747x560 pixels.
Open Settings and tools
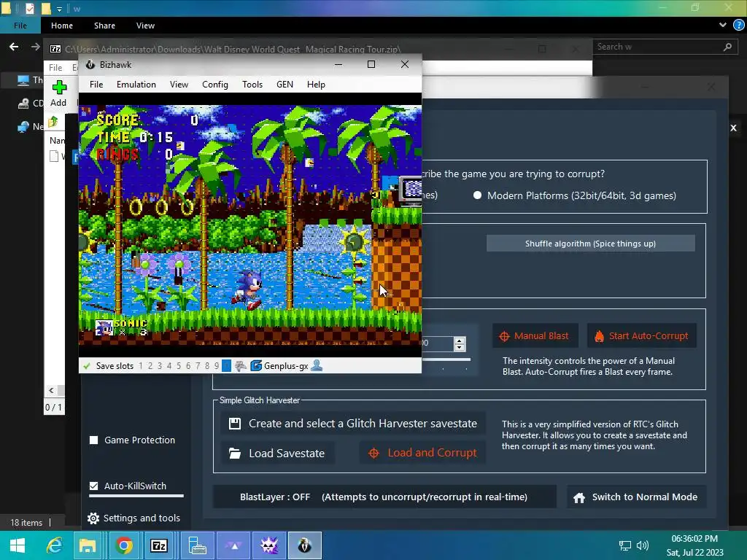pos(134,518)
